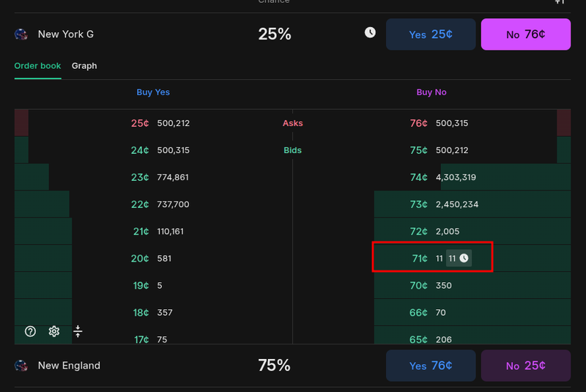The image size is (586, 392).
Task: Click the pending order badge at 71¢
Action: click(x=459, y=259)
